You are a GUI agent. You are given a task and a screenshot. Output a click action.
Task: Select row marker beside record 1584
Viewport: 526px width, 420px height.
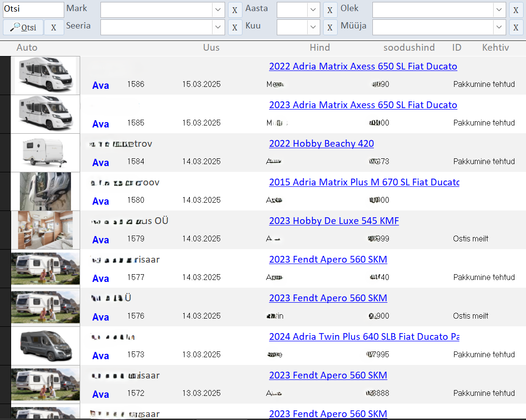5,153
